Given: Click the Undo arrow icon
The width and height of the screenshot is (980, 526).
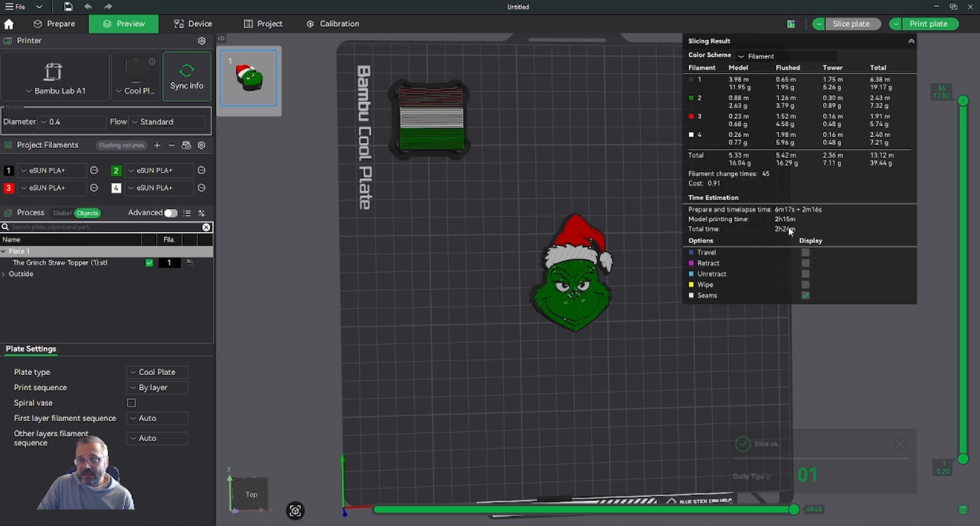Looking at the screenshot, I should pos(88,6).
